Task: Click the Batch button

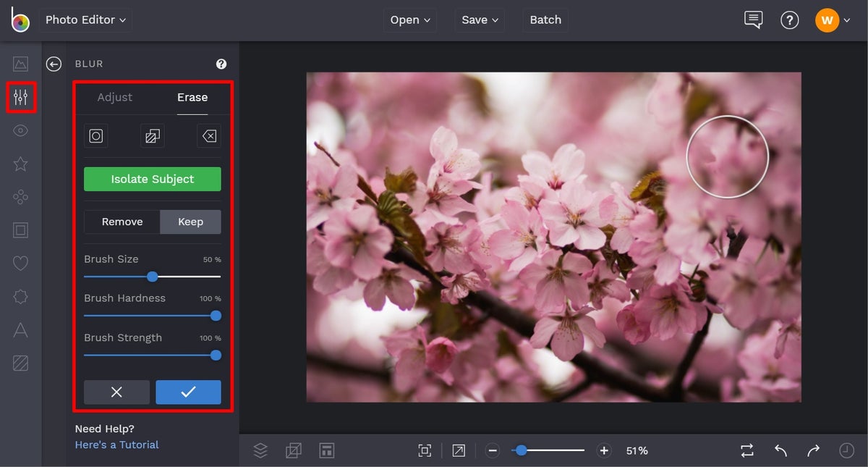Action: click(545, 20)
